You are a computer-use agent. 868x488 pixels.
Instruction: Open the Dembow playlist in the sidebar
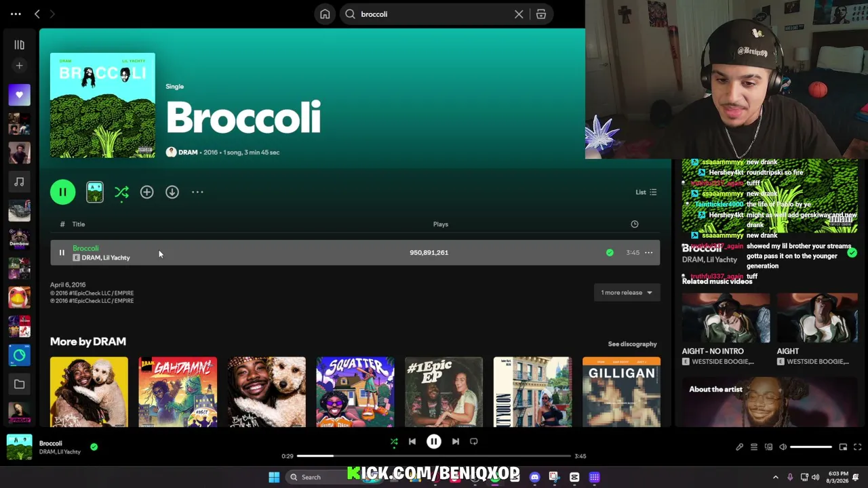click(x=19, y=239)
